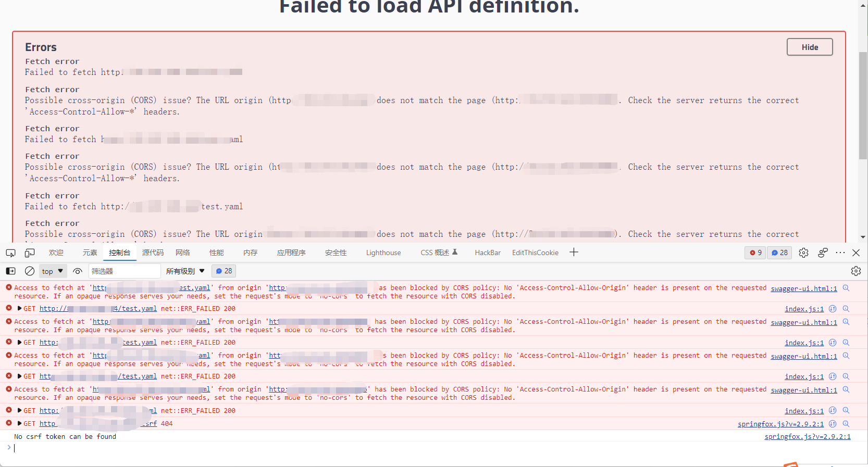Open the 内存 tab
Viewport: 868px width, 467px height.
(x=251, y=253)
